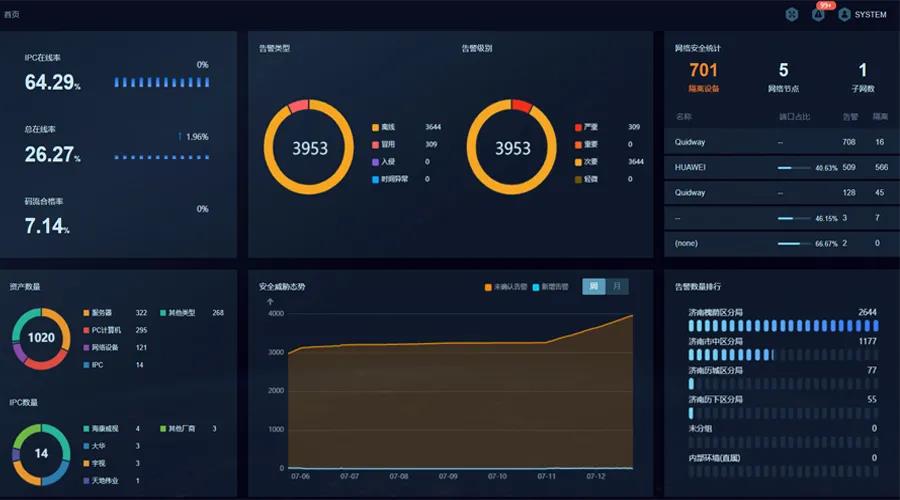This screenshot has width=900, height=500.
Task: Click the 济南槐荫区分局 alarm ranking bar
Action: 782,326
